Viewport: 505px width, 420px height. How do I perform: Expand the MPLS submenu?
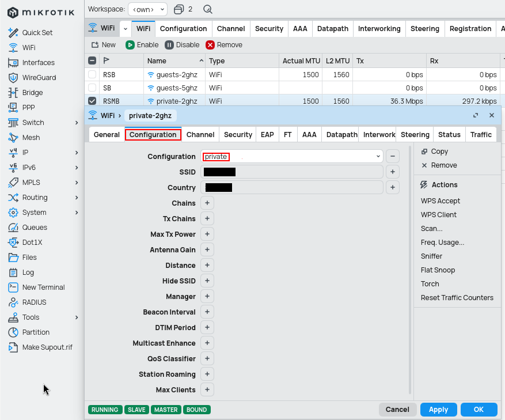point(77,183)
